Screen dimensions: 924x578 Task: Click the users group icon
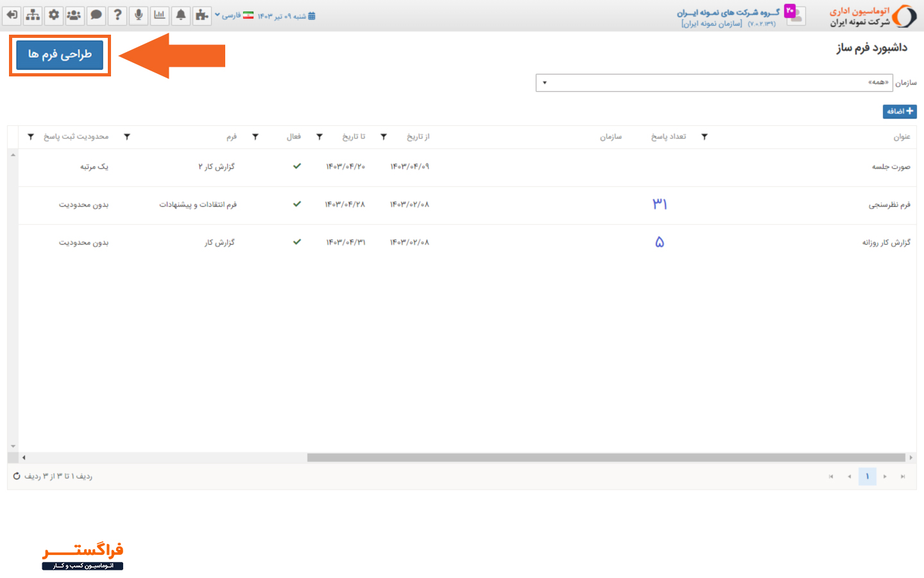74,15
